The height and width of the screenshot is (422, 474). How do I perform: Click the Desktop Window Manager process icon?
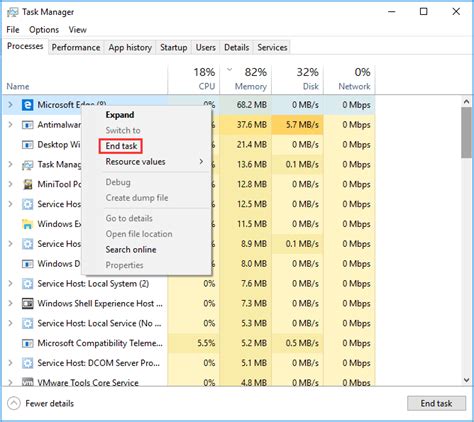(27, 145)
